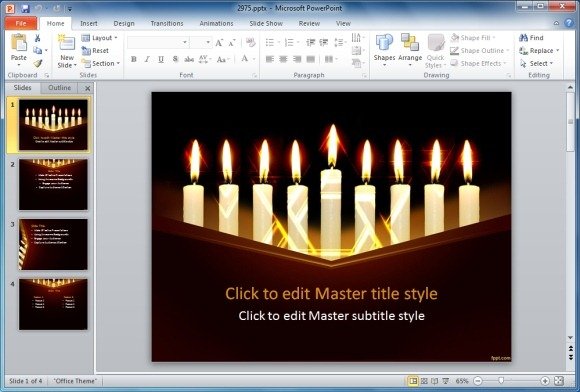Screen dimensions: 580x392
Task: Toggle Normal view button in status bar
Action: click(413, 381)
